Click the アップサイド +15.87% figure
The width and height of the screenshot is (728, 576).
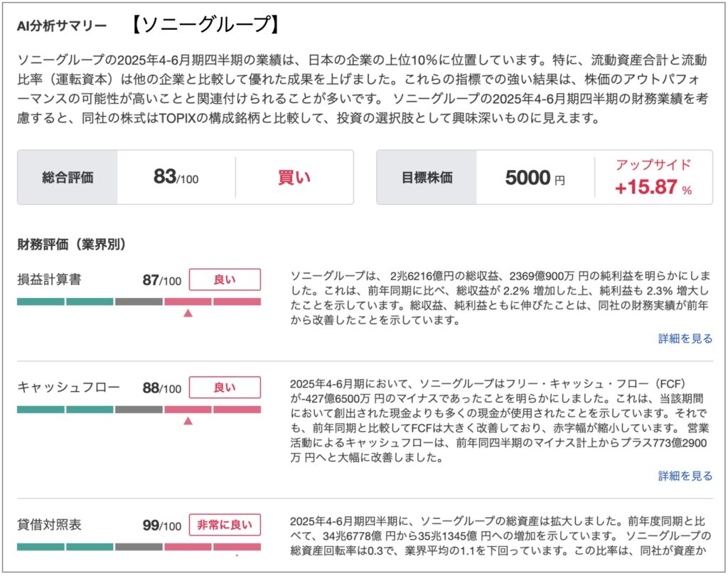click(x=653, y=178)
